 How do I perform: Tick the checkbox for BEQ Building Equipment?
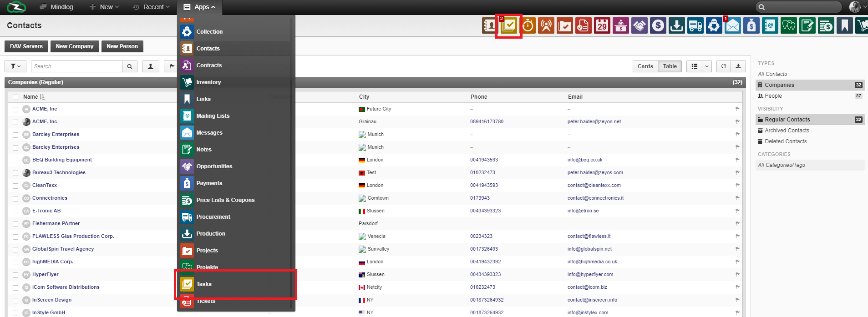15,161
